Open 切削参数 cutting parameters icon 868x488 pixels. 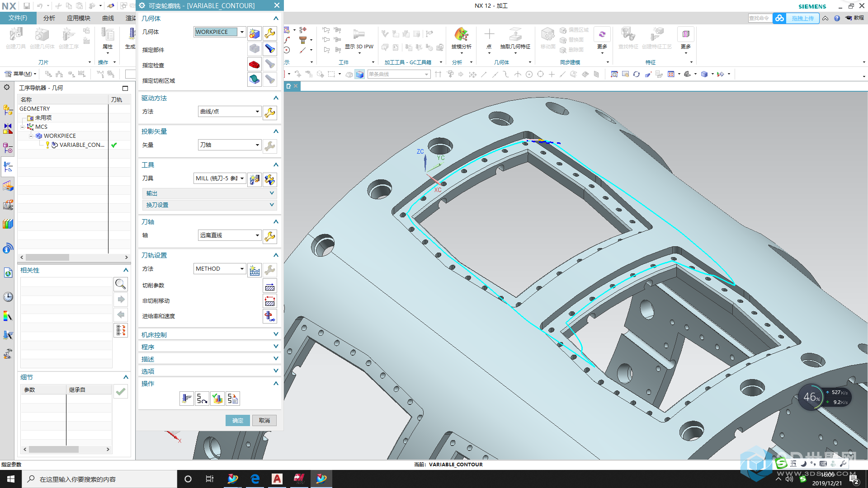coord(270,286)
